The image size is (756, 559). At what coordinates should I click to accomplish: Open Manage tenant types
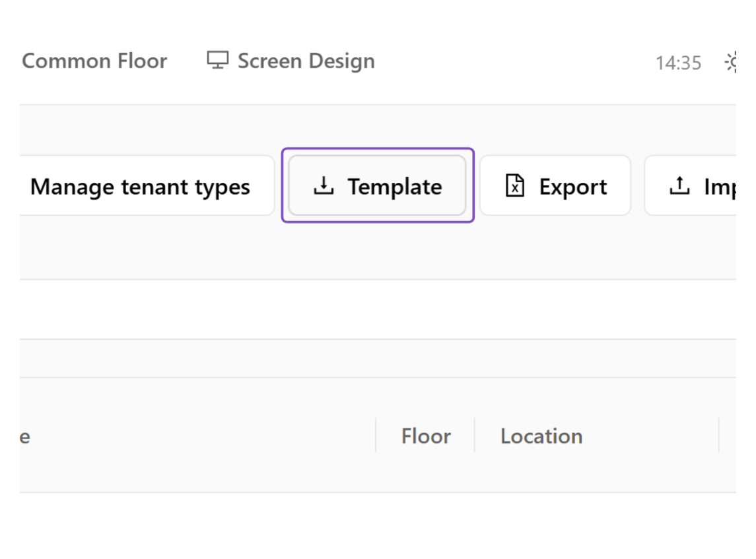click(140, 187)
